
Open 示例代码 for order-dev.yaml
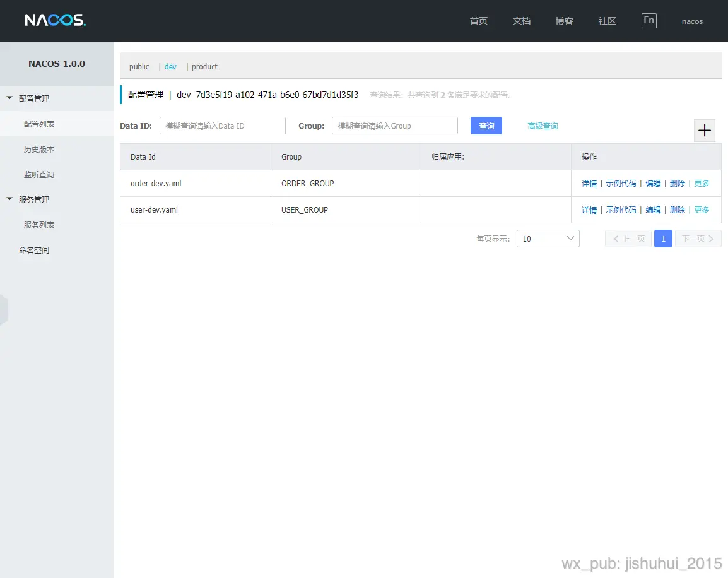(x=621, y=184)
